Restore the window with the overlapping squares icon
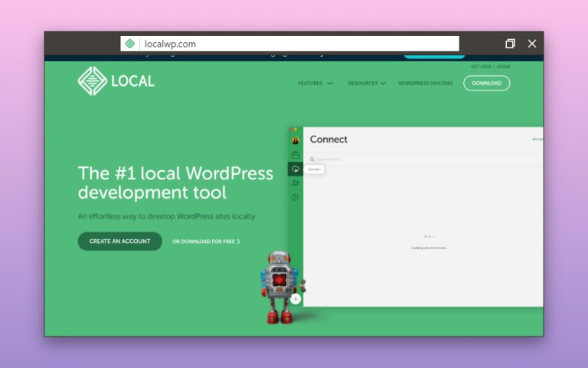588x368 pixels. (510, 44)
